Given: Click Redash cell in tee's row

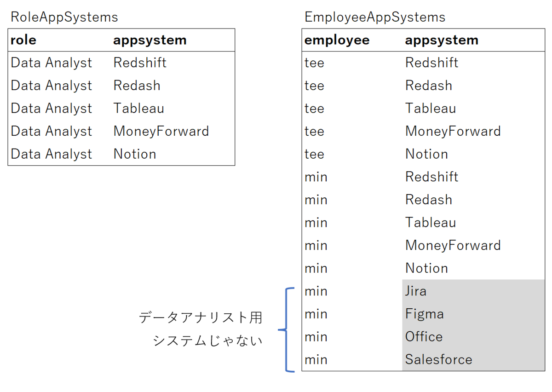Looking at the screenshot, I should pyautogui.click(x=429, y=86).
